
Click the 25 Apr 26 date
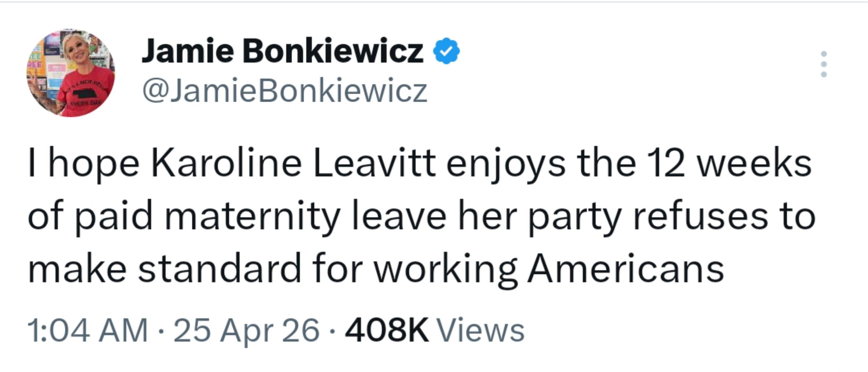pyautogui.click(x=246, y=331)
